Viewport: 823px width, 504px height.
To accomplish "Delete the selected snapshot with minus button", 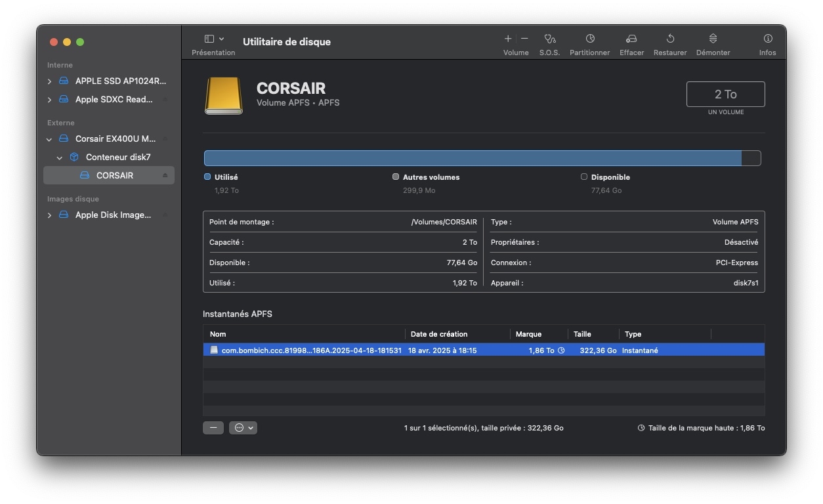I will pos(213,428).
